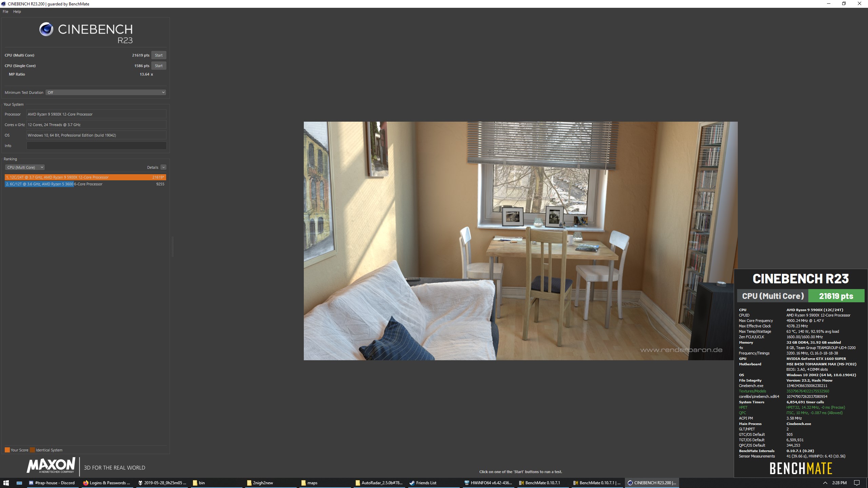The height and width of the screenshot is (488, 868).
Task: Click the BenchMate logo in overlay
Action: click(801, 469)
